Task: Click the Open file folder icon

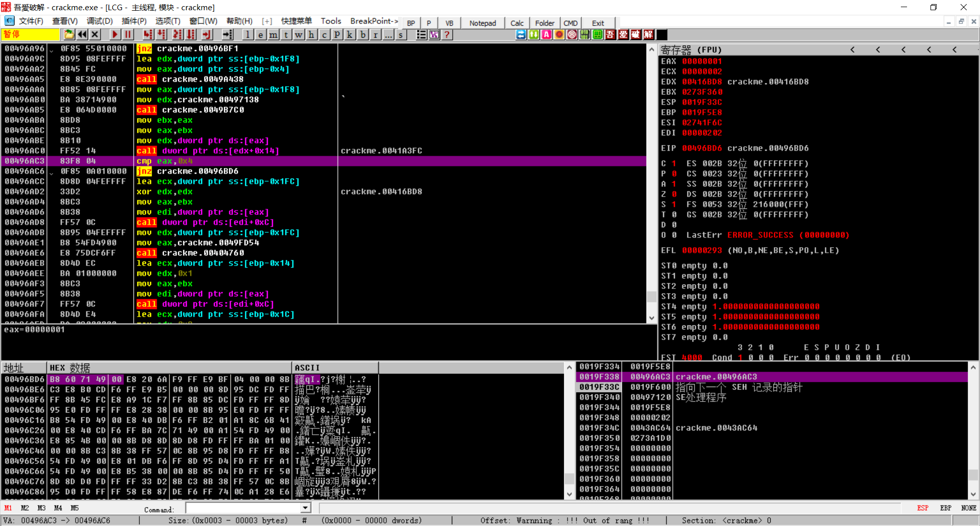Action: click(x=69, y=35)
